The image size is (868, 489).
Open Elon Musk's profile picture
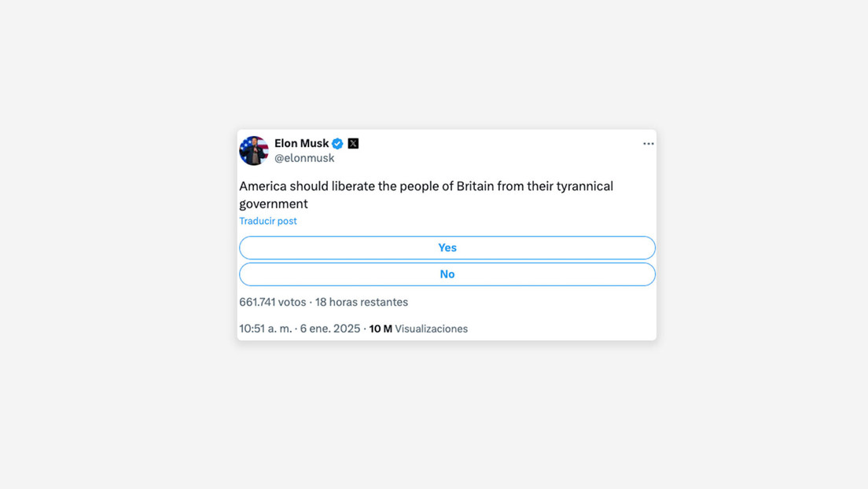(x=254, y=150)
